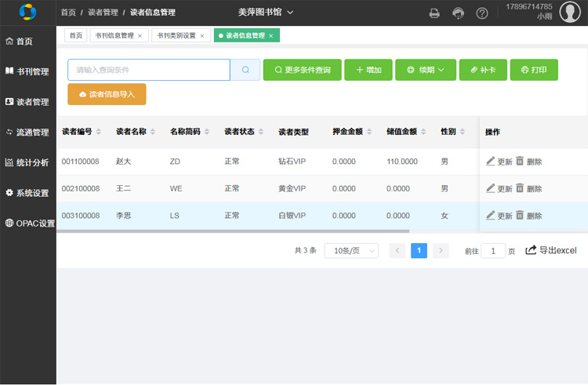588x385 pixels.
Task: Click the help question mark icon
Action: [x=482, y=13]
